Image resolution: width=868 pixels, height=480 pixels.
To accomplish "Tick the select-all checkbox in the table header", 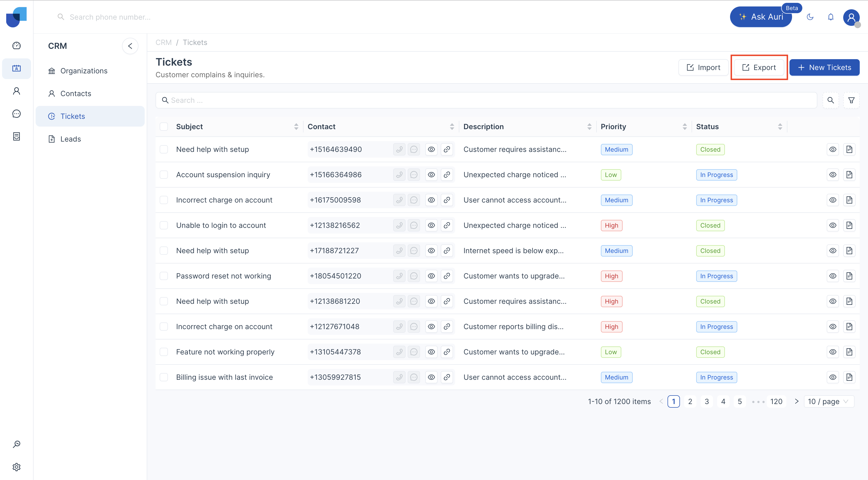I will (x=164, y=126).
